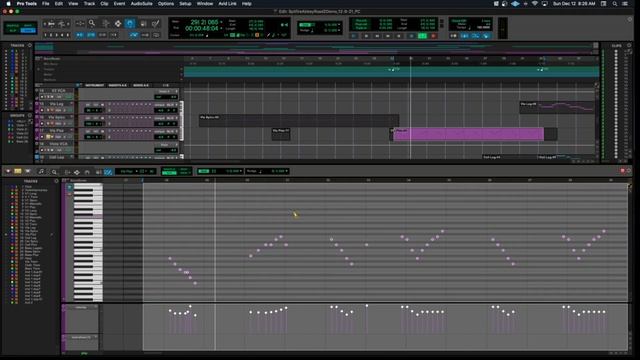Click the yellow icon in MIDI editor toolbar
640x360 pixels.
[x=18, y=171]
